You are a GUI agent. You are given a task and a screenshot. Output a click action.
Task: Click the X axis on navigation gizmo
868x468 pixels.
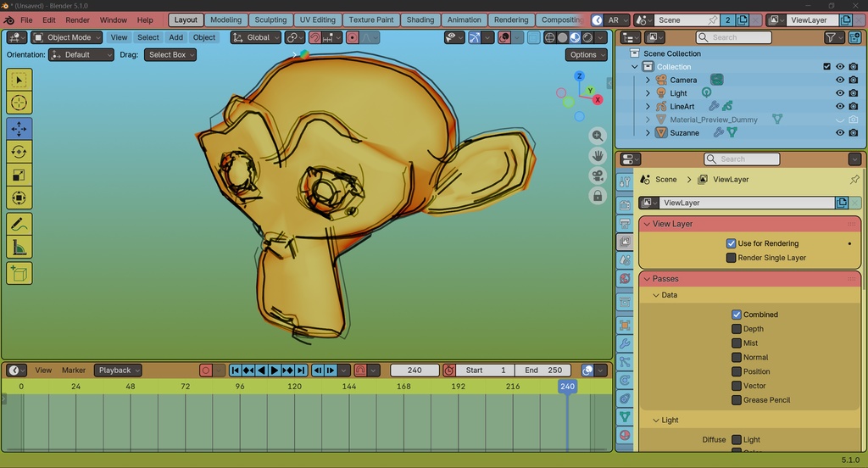point(598,100)
